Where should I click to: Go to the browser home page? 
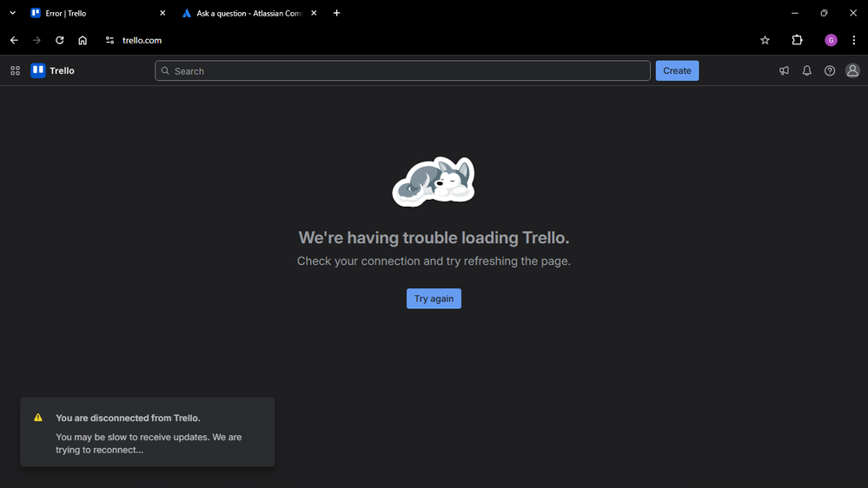coord(83,41)
